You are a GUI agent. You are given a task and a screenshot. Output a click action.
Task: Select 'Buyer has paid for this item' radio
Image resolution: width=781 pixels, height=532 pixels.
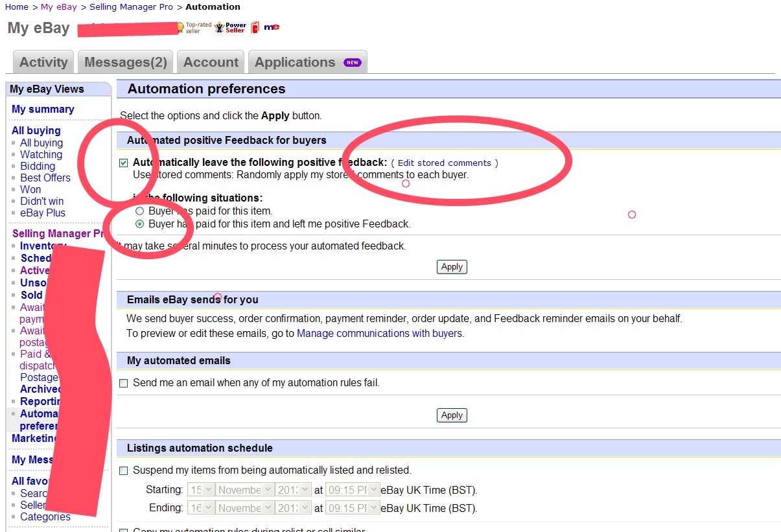(x=140, y=211)
